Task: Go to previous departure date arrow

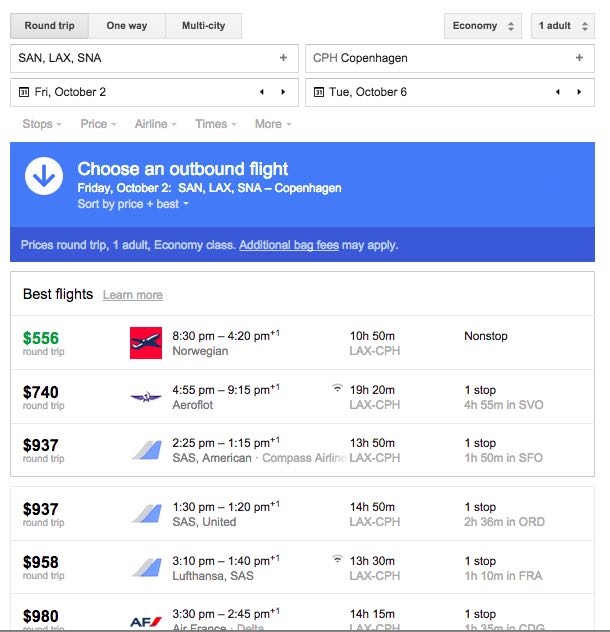Action: [x=262, y=92]
